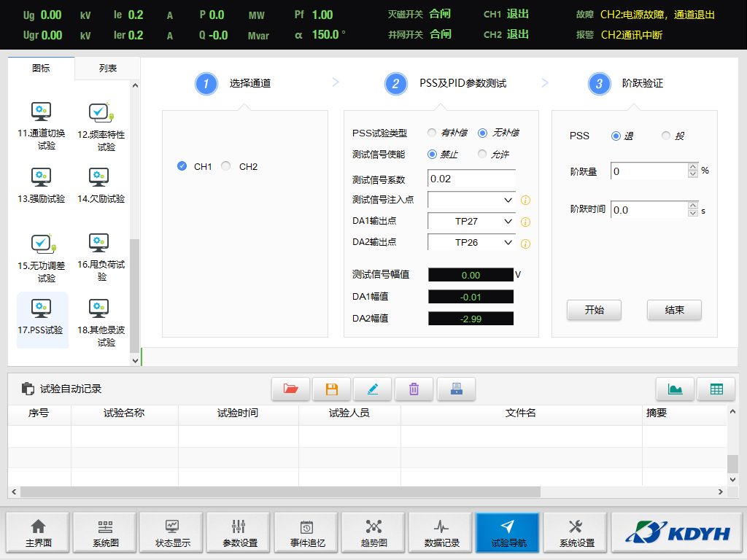Go to 参数设置 in bottom navigation
The height and width of the screenshot is (560, 747).
click(238, 535)
